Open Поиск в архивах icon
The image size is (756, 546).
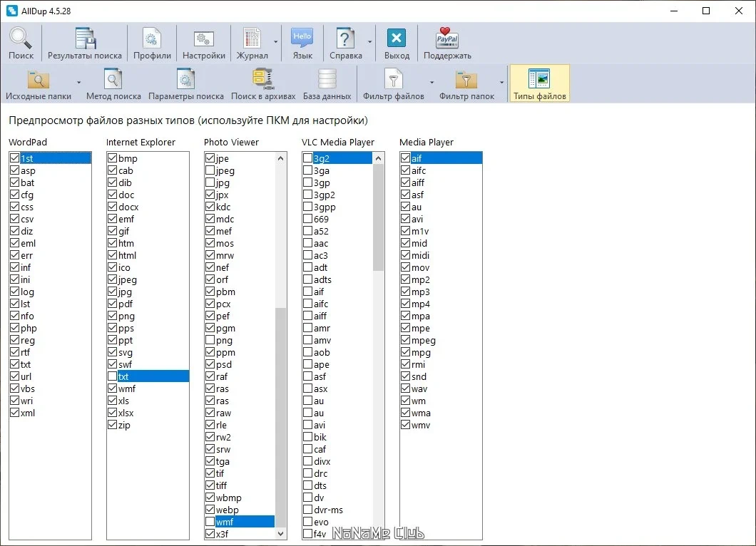tap(263, 84)
